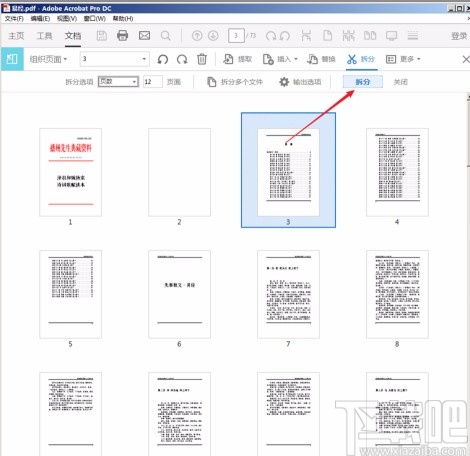470x456 pixels.
Task: Click the fit page view icon
Action: click(306, 35)
